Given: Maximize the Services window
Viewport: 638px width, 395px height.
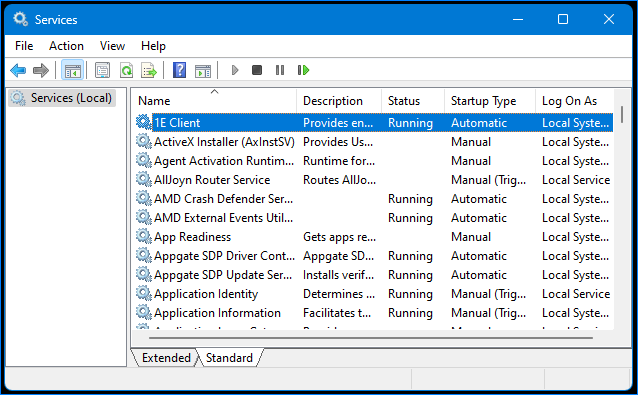Looking at the screenshot, I should (563, 19).
